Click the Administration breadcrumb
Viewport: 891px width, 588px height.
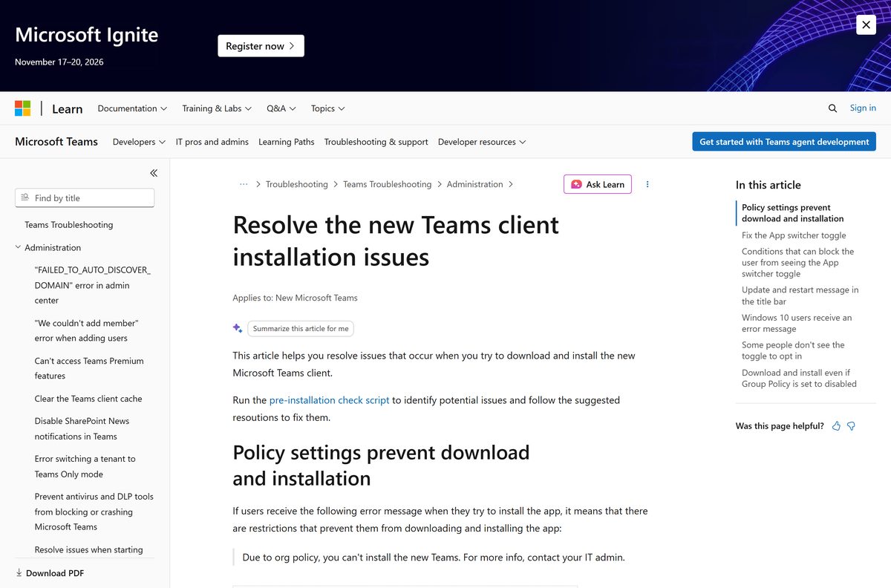click(x=474, y=184)
